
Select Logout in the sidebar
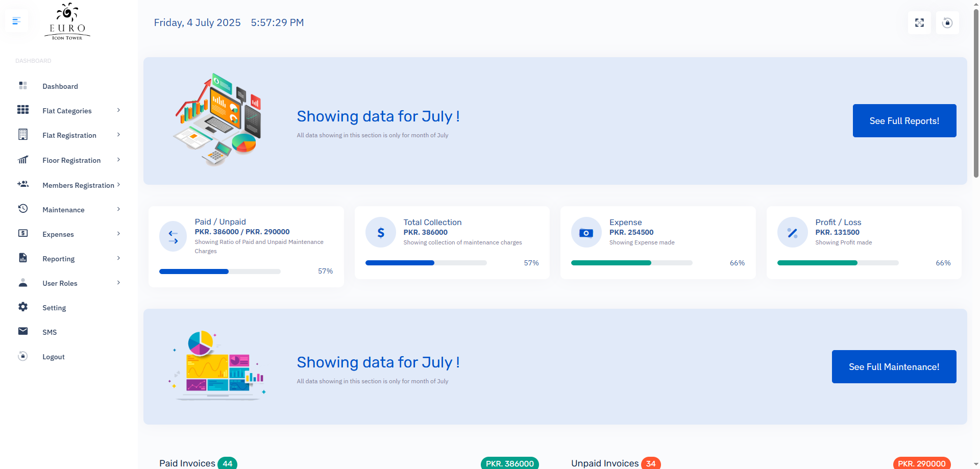[54, 357]
